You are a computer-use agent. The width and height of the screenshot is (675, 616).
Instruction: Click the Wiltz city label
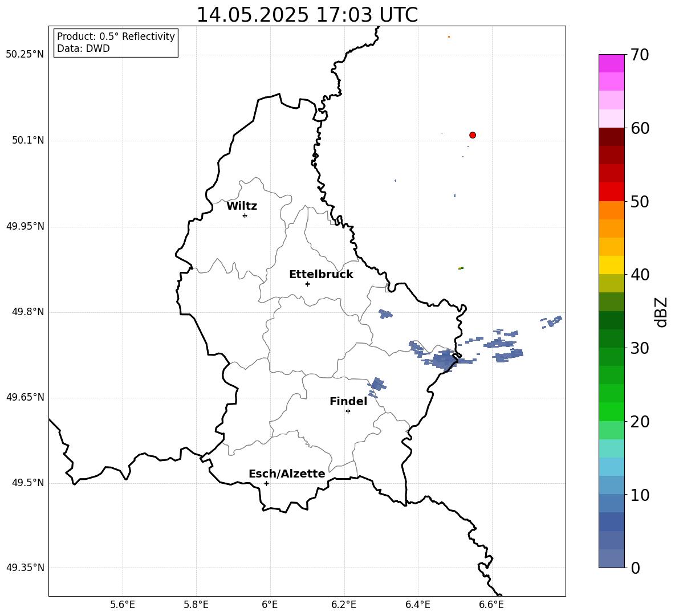242,206
